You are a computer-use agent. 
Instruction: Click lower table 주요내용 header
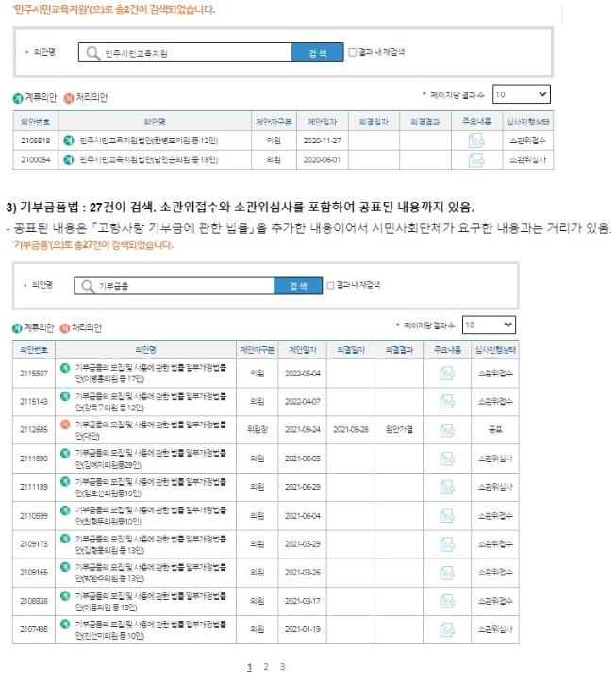click(447, 350)
